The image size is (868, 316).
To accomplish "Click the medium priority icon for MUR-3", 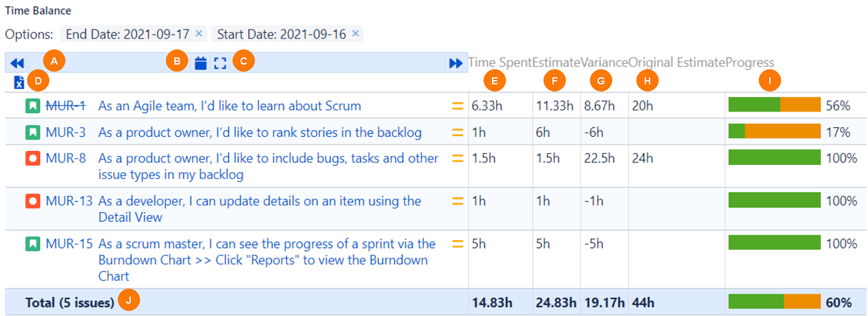I will coord(458,132).
